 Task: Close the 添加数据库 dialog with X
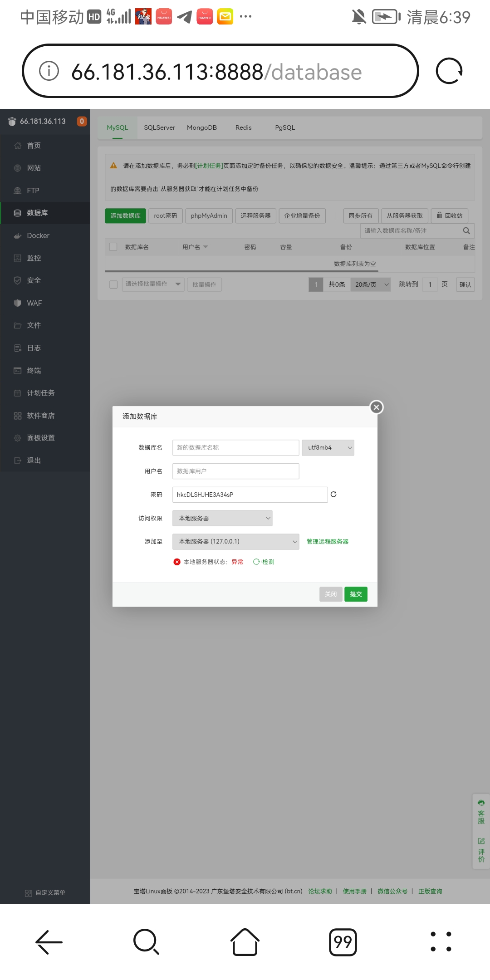376,407
